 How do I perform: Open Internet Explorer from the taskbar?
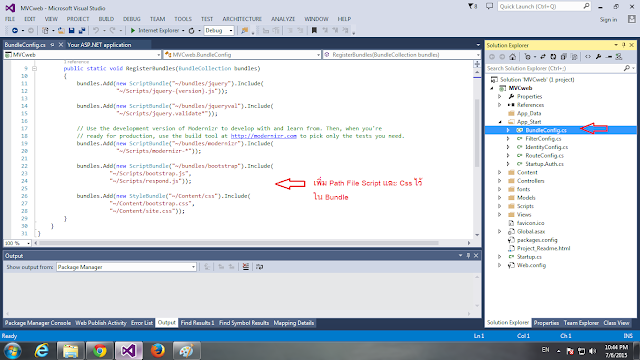pyautogui.click(x=42, y=351)
